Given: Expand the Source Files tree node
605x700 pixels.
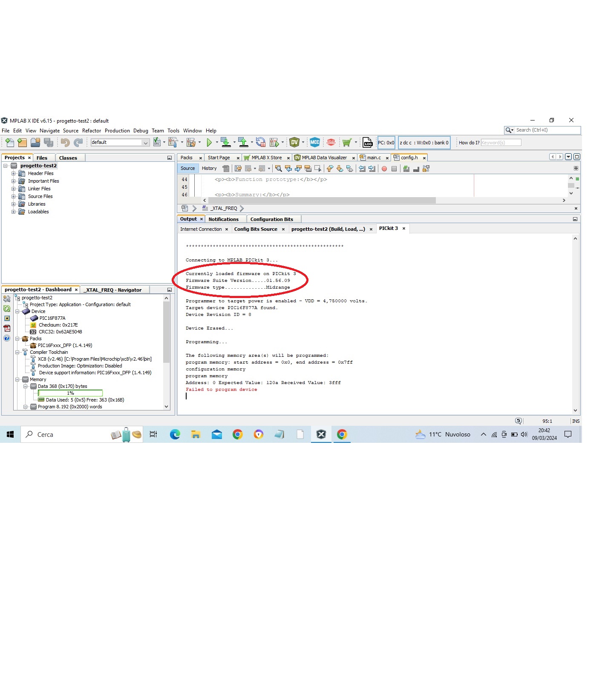Looking at the screenshot, I should point(14,197).
